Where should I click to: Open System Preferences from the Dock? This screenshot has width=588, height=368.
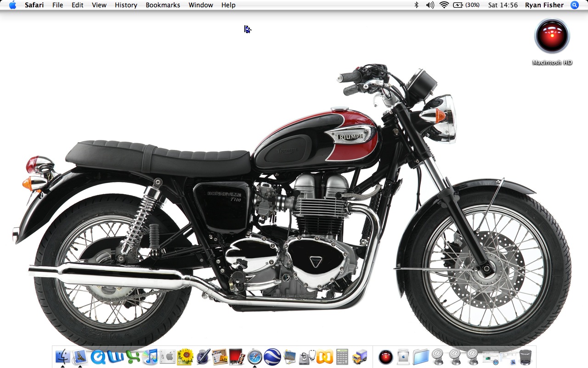[x=168, y=357]
